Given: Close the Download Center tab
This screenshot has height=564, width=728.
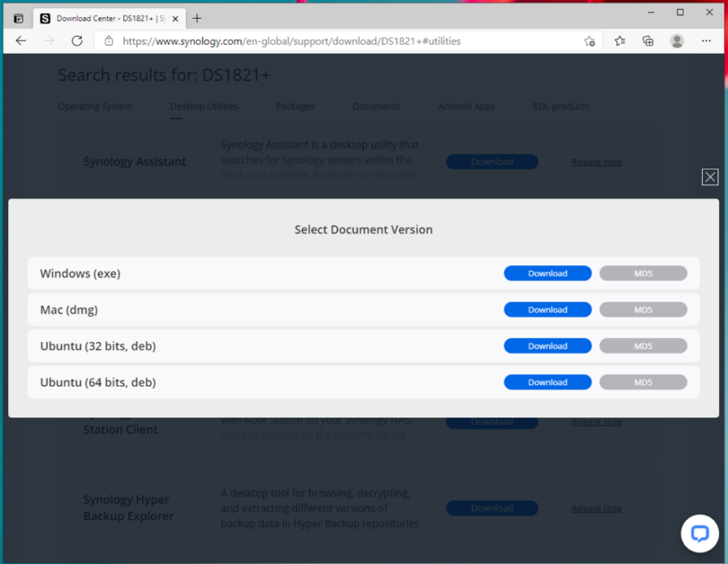Looking at the screenshot, I should tap(175, 19).
